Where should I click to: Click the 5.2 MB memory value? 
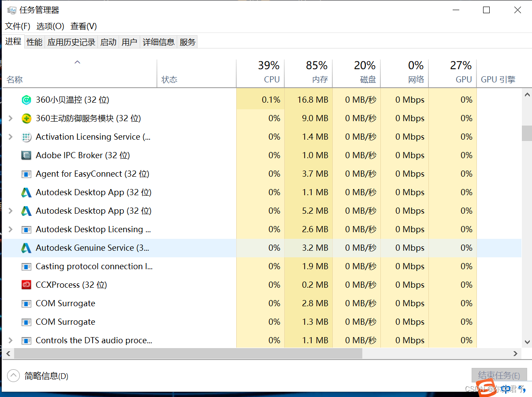315,211
